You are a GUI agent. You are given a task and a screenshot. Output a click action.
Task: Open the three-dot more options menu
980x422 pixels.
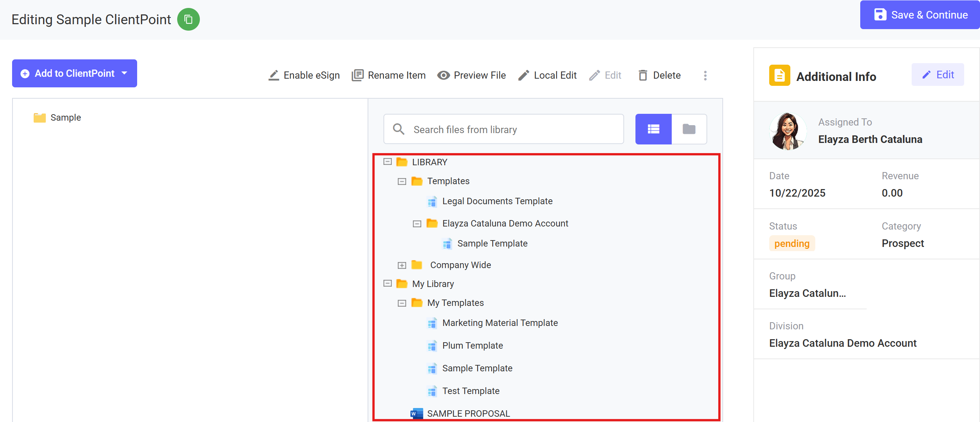click(x=705, y=75)
